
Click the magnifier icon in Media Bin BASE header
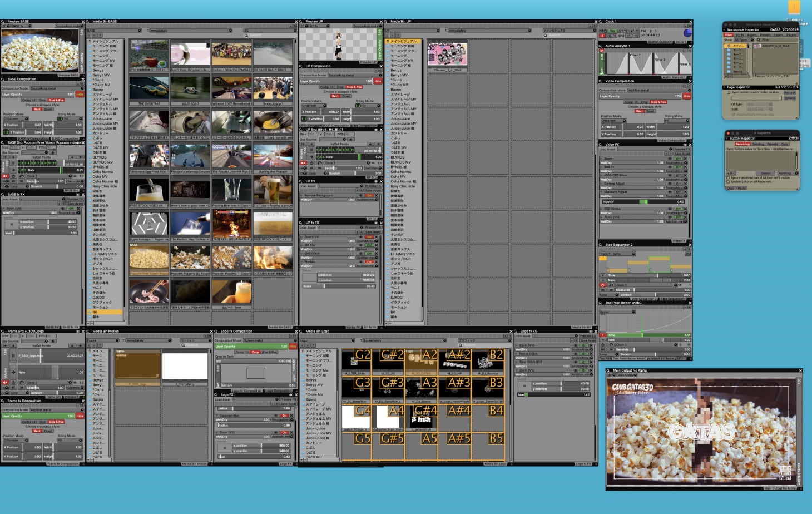[88, 22]
